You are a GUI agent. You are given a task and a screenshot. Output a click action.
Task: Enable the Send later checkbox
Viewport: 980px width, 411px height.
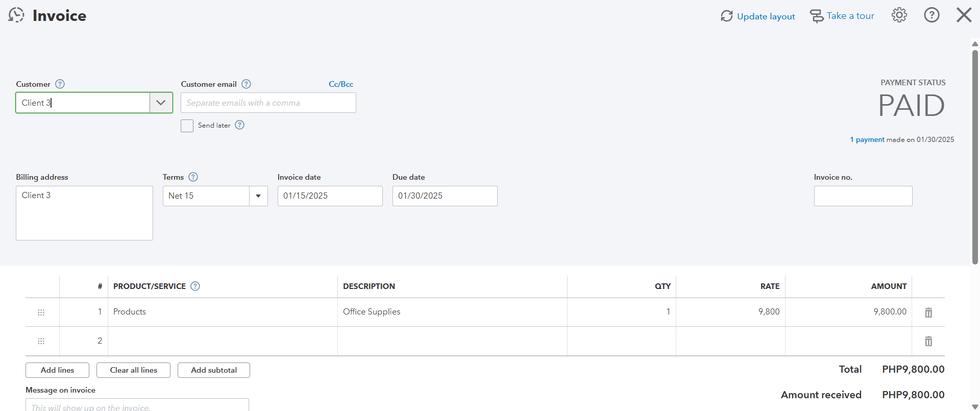click(187, 126)
